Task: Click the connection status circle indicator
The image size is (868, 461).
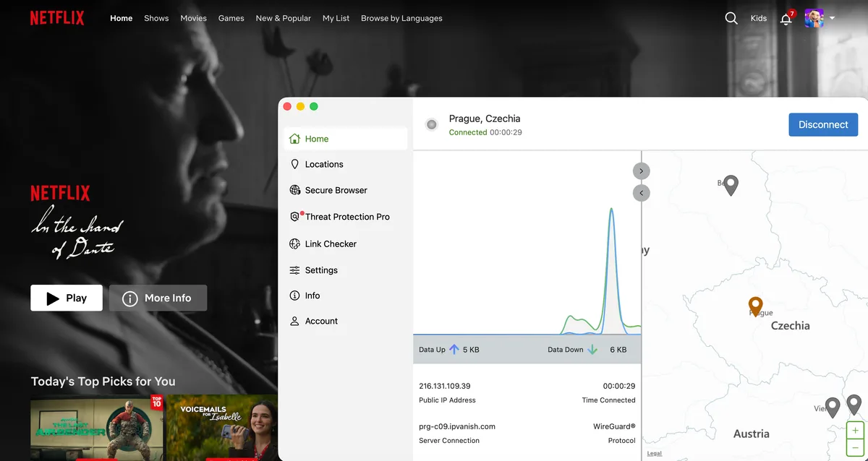Action: 432,124
